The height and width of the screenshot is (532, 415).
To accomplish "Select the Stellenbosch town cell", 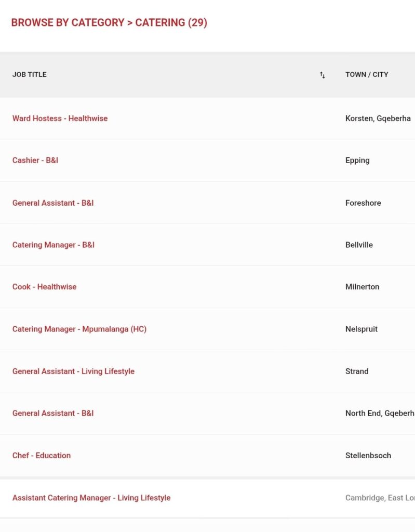I will point(368,456).
